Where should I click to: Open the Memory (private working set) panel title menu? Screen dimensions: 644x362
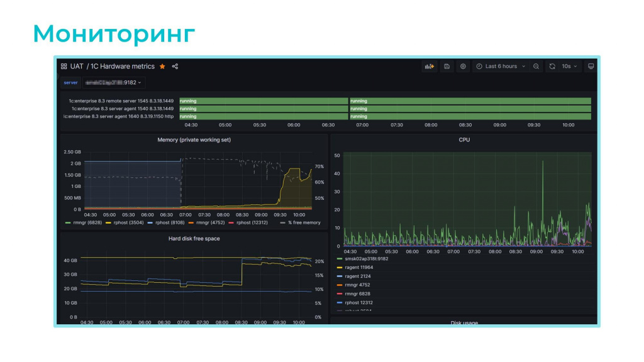194,140
